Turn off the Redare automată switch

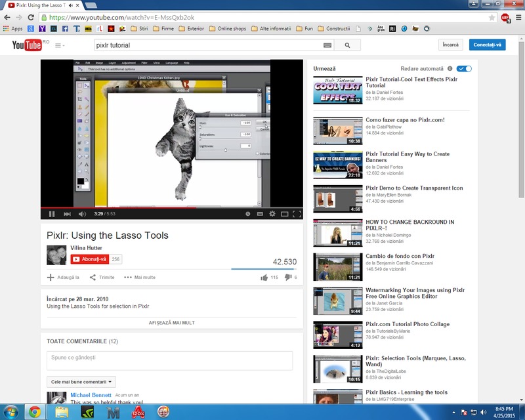(x=465, y=69)
